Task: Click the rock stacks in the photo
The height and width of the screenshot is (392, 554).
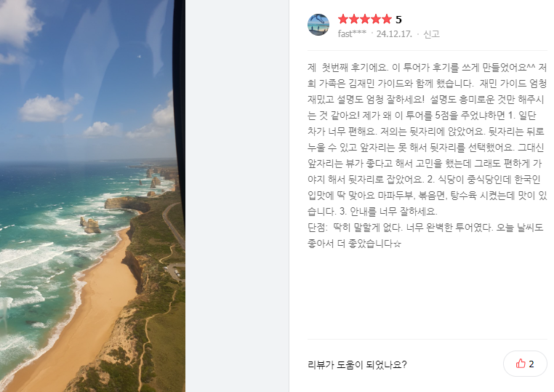Action: pos(90,225)
